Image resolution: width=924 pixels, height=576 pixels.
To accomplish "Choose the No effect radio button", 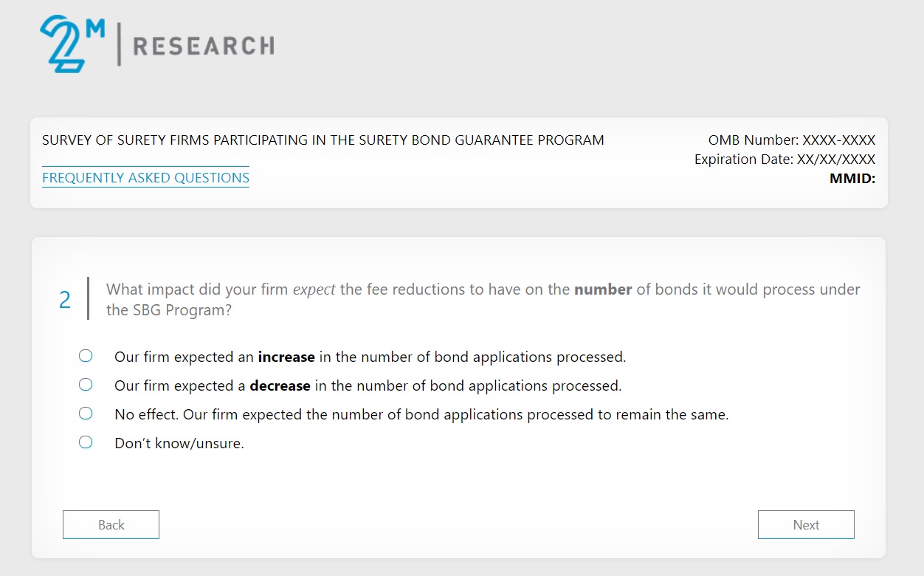I will click(x=86, y=414).
